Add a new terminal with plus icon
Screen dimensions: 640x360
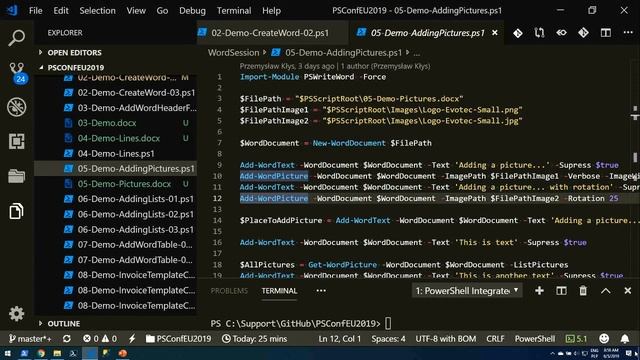(x=539, y=291)
